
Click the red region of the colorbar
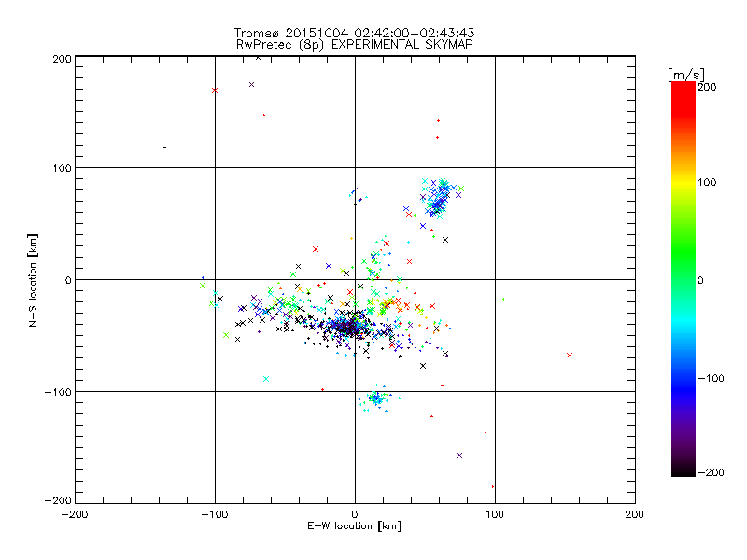click(x=684, y=98)
